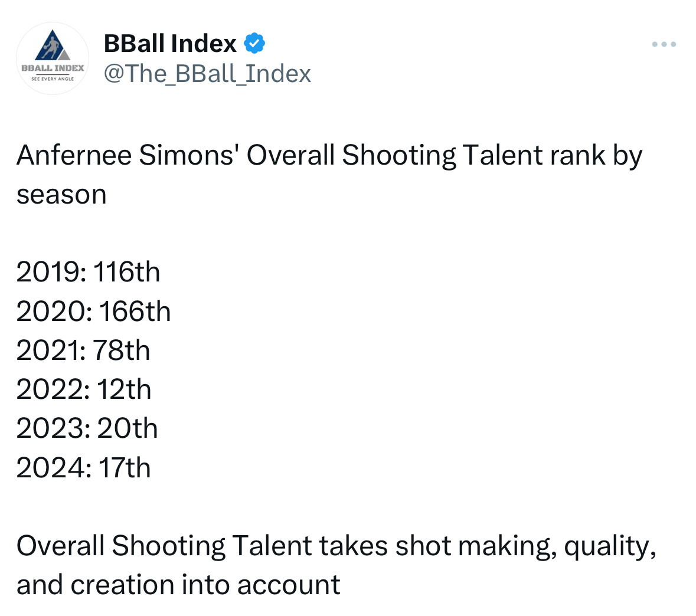Screen dimensions: 696x616
Task: Open the BBall Index display name link
Action: pyautogui.click(x=170, y=44)
